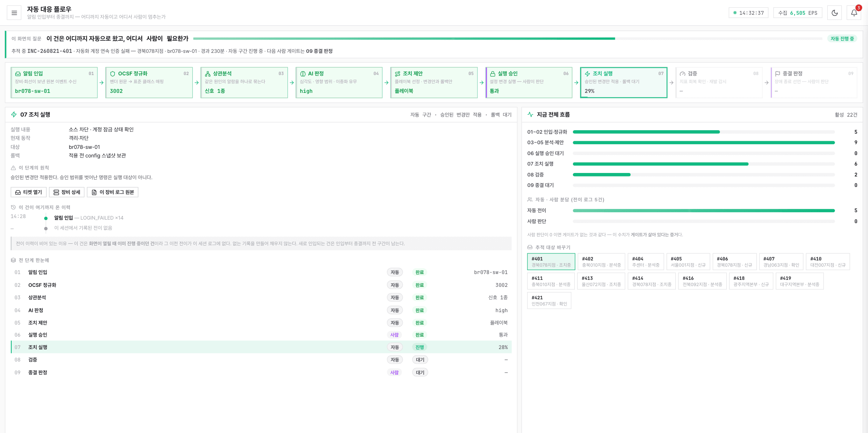Click the inbox icon on 알림 인입 card
The width and height of the screenshot is (868, 433).
click(18, 74)
